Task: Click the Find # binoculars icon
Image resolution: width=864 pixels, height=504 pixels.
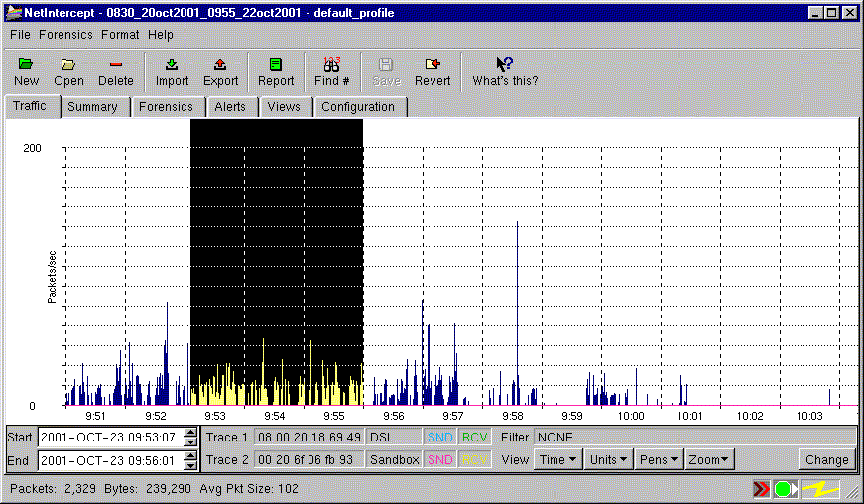Action: (331, 64)
